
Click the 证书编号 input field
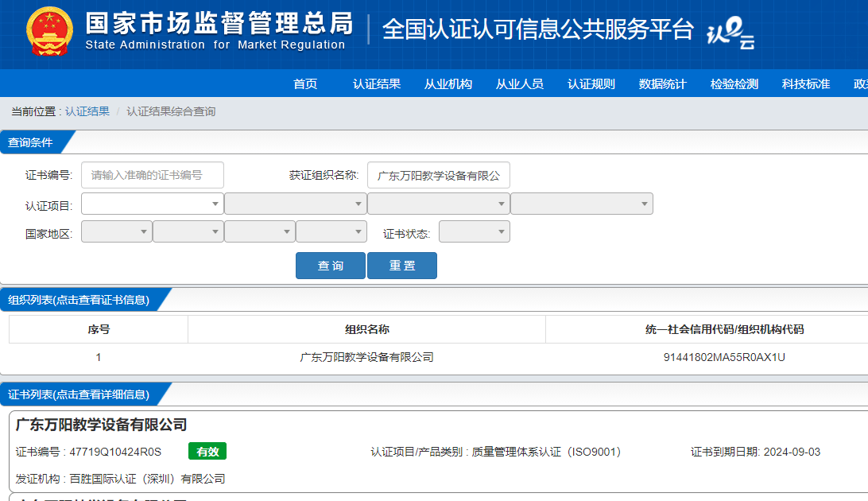[x=153, y=175]
